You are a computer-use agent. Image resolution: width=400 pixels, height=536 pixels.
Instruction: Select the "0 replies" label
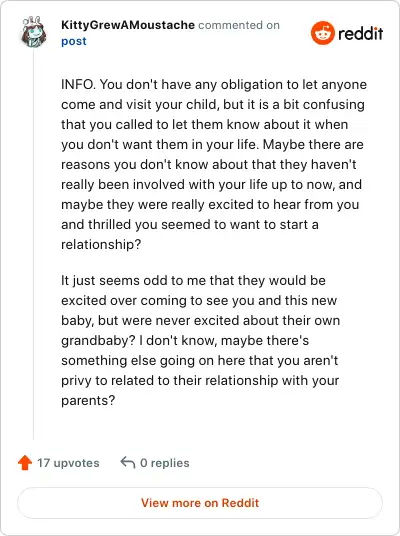coord(164,463)
